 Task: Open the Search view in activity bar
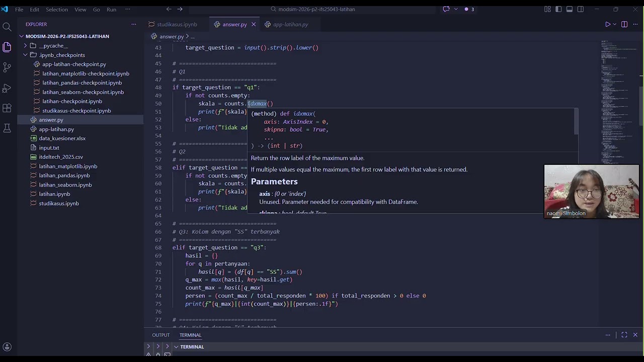click(x=7, y=27)
